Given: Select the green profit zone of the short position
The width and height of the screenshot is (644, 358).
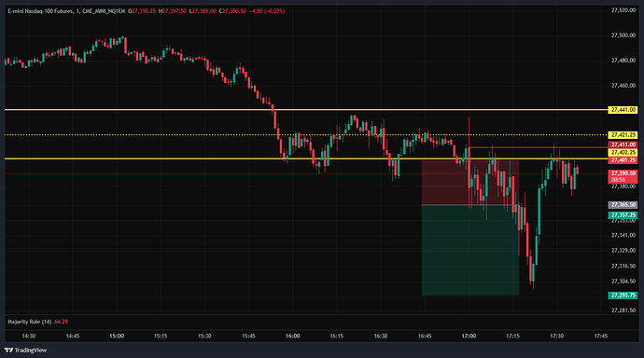Looking at the screenshot, I should pos(470,250).
